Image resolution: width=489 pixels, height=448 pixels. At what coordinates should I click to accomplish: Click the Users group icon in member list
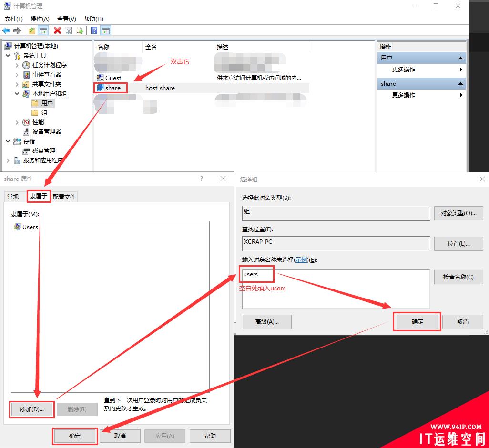(18, 227)
